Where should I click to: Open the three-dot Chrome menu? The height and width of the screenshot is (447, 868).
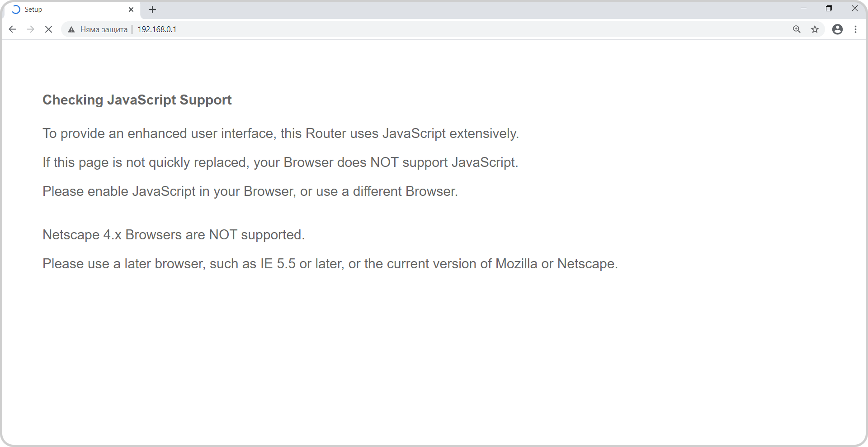(x=855, y=29)
